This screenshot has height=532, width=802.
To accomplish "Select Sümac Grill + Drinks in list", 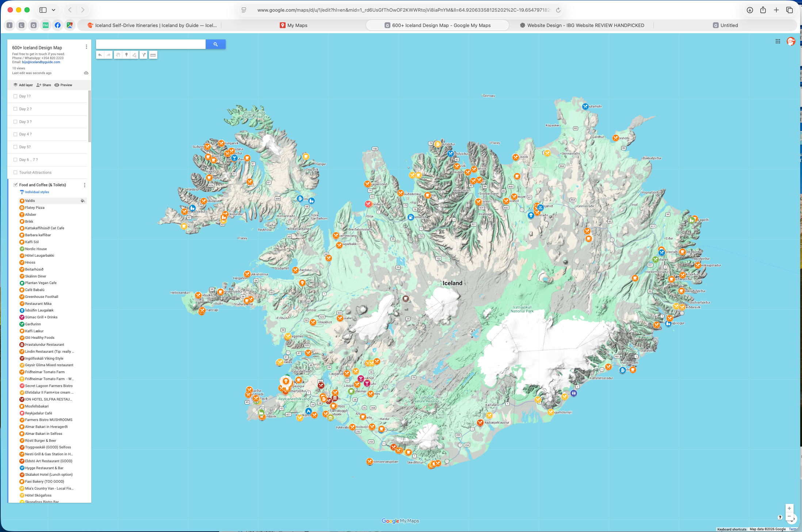I will [x=41, y=317].
